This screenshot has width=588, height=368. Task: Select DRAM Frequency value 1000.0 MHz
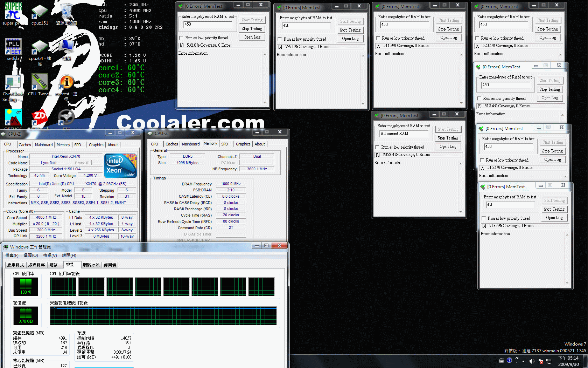pyautogui.click(x=231, y=184)
